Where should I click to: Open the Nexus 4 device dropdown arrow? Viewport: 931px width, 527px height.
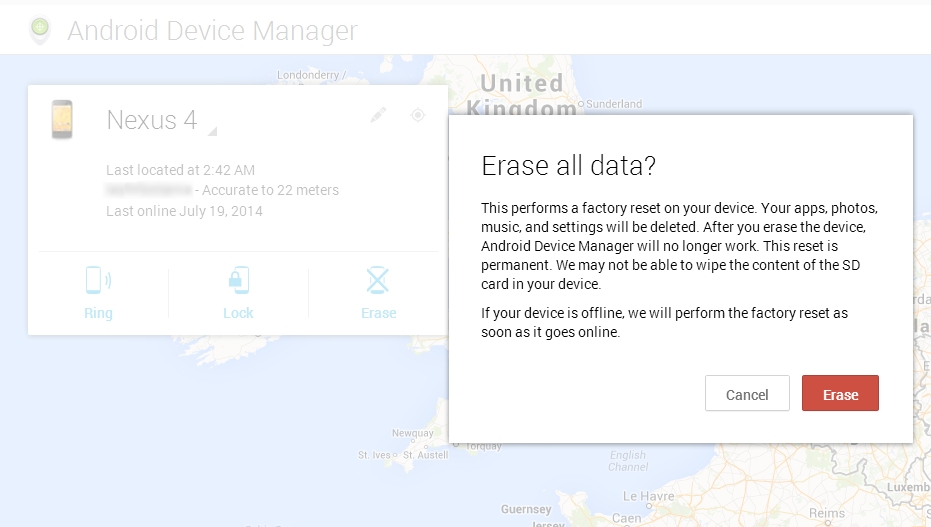(212, 131)
